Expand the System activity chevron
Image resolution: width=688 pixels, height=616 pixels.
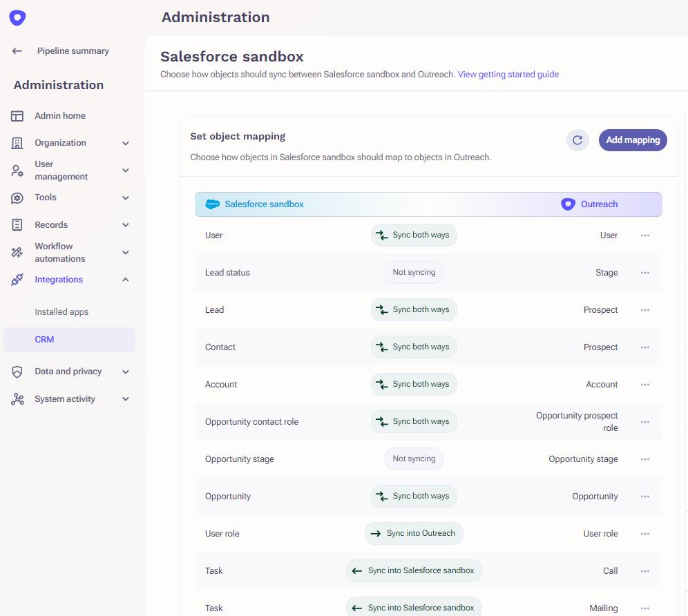(126, 399)
